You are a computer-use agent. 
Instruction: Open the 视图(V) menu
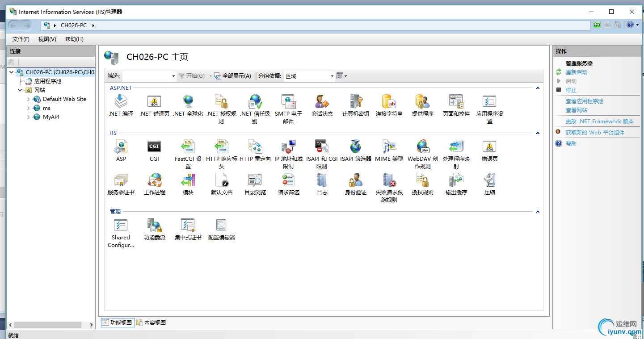click(x=47, y=39)
